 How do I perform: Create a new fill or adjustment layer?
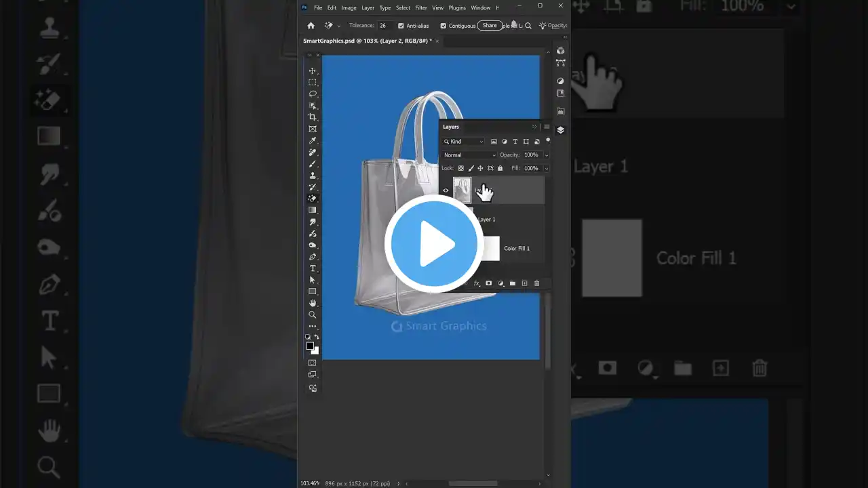coord(500,283)
